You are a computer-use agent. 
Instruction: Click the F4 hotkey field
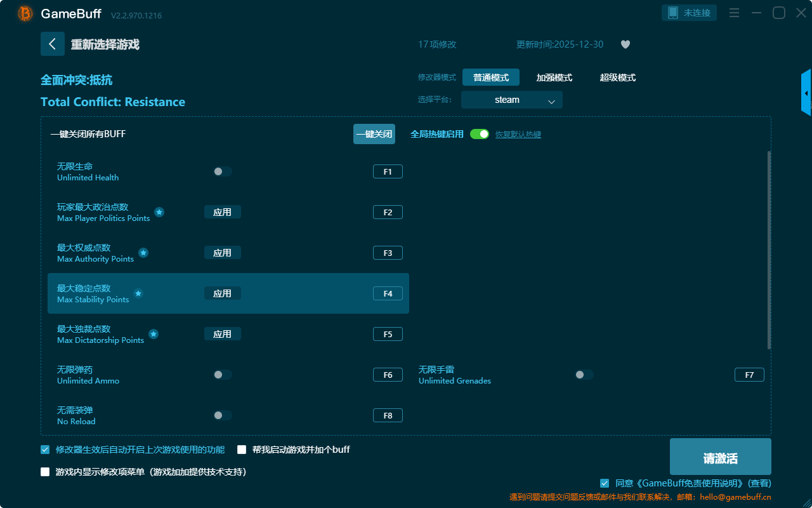point(388,293)
